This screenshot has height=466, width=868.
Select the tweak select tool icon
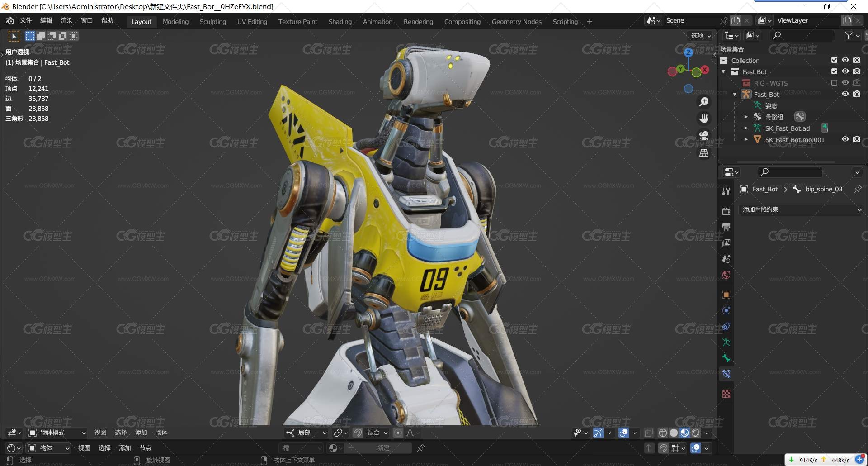point(14,36)
